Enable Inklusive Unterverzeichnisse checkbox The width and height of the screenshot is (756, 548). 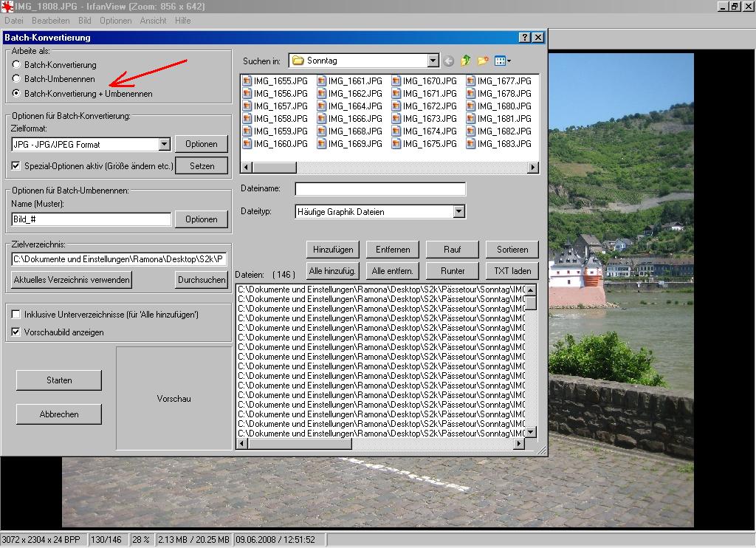17,315
